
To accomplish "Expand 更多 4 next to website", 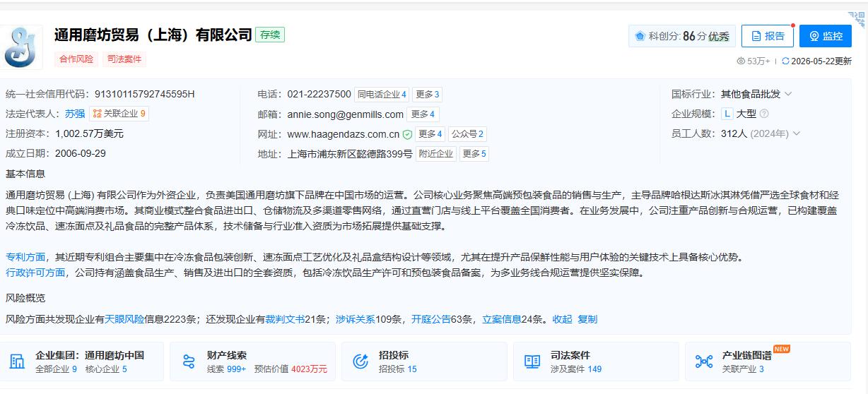I will click(x=430, y=133).
